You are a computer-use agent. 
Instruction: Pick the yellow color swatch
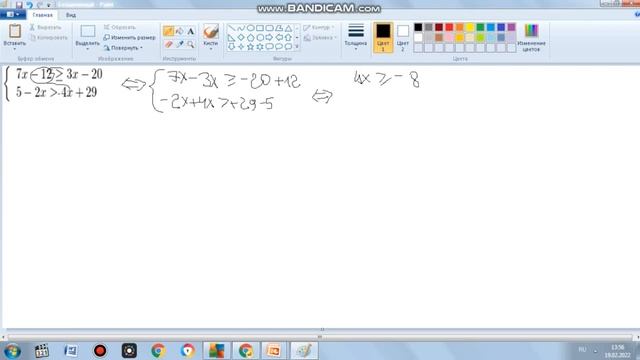470,27
